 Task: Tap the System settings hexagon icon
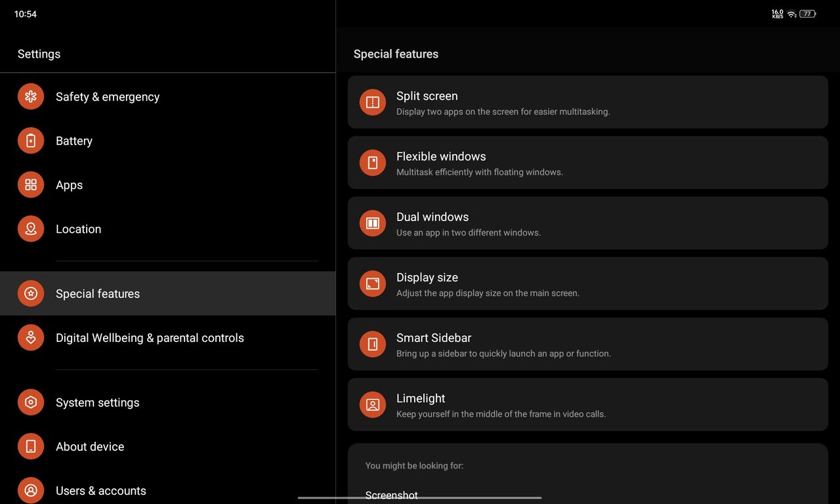(x=31, y=402)
